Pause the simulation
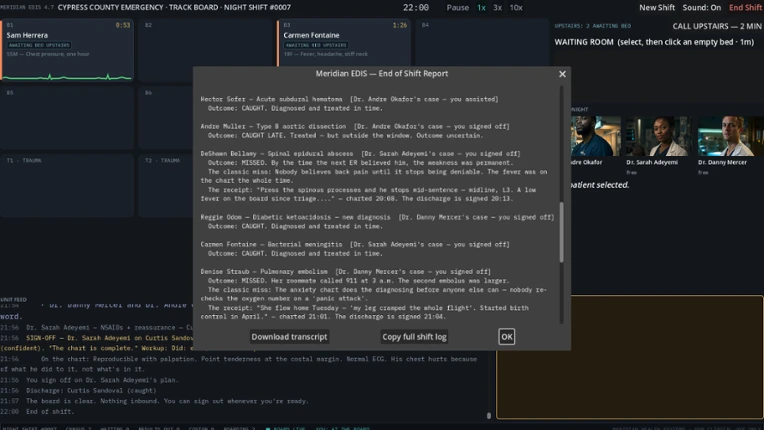Image resolution: width=764 pixels, height=430 pixels. tap(458, 8)
